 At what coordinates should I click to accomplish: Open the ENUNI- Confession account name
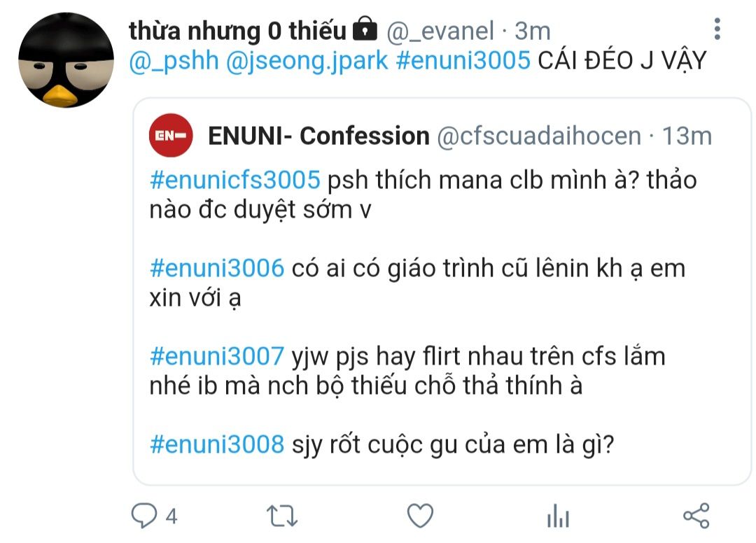[x=318, y=136]
